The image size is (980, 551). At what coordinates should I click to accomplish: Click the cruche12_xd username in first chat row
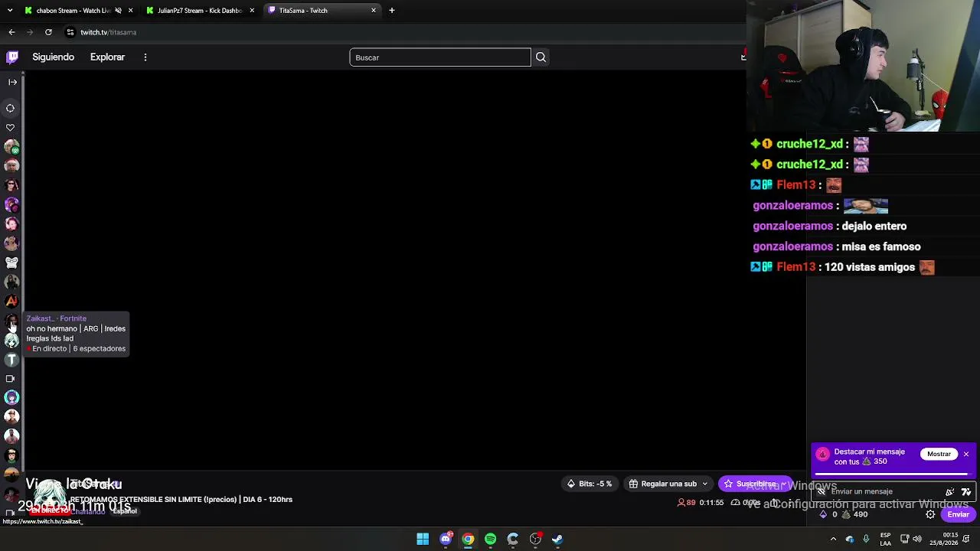[x=809, y=144]
